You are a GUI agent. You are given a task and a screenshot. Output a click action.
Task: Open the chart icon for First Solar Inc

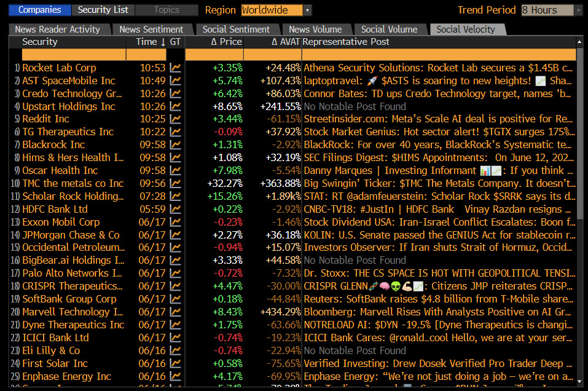pyautogui.click(x=175, y=363)
